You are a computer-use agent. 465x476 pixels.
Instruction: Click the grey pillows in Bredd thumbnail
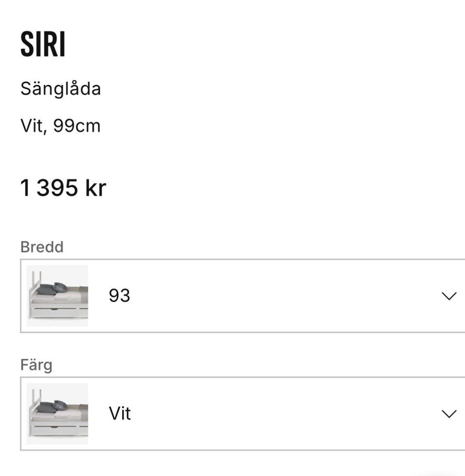pyautogui.click(x=52, y=289)
